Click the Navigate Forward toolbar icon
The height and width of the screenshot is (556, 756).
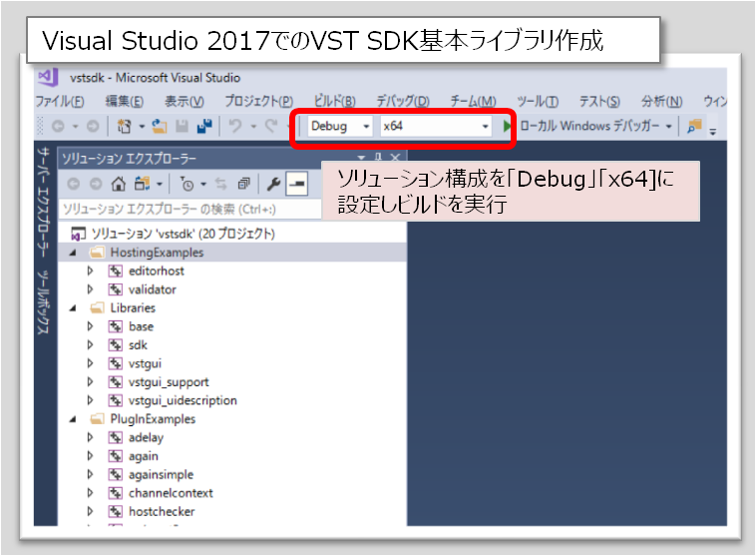93,127
